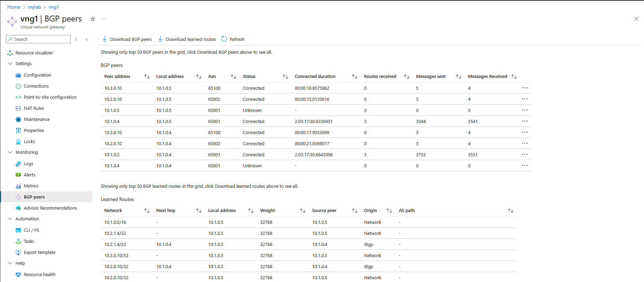Click the Resource health heart icon
Screen dimensions: 644x282
coord(18,275)
